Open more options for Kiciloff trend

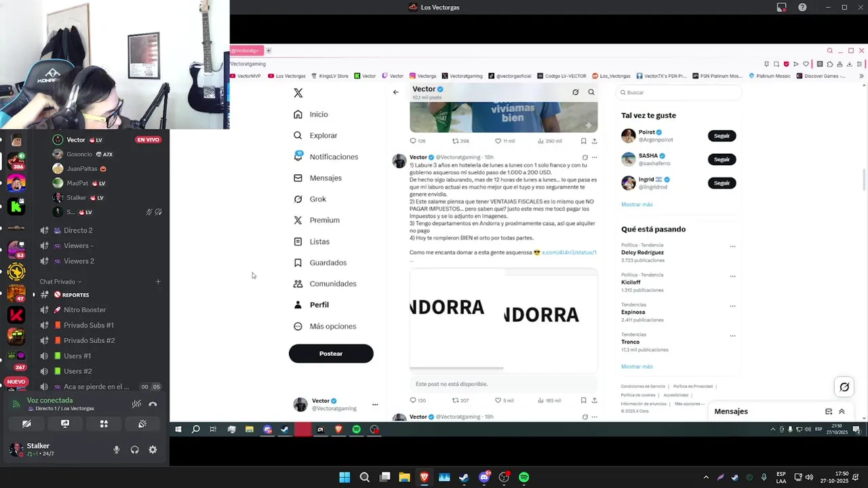[x=732, y=276]
